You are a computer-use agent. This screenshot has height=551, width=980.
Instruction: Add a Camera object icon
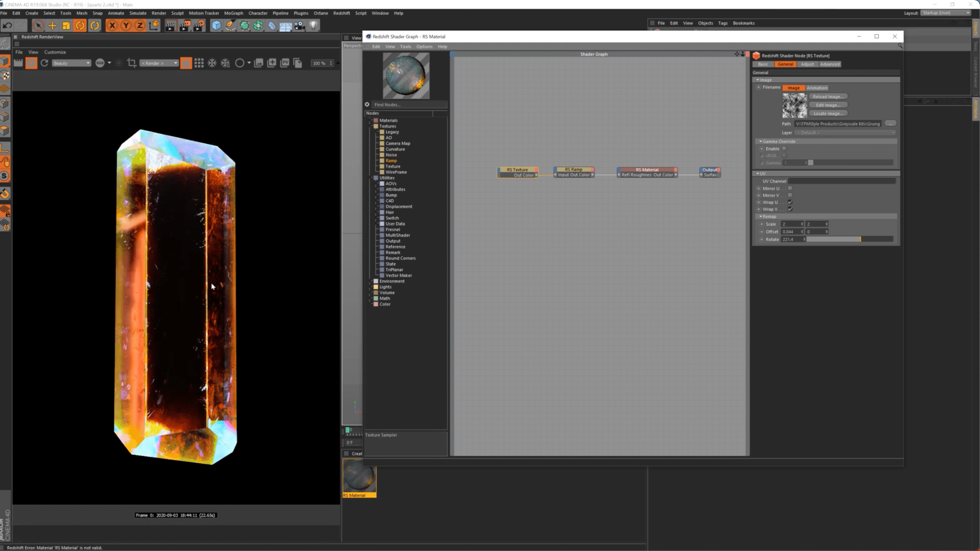pos(299,25)
